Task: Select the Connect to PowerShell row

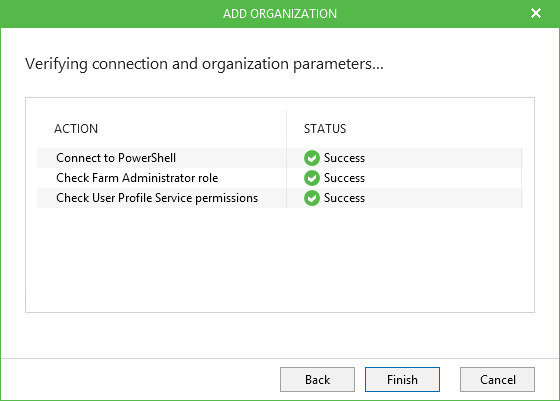Action: click(279, 158)
